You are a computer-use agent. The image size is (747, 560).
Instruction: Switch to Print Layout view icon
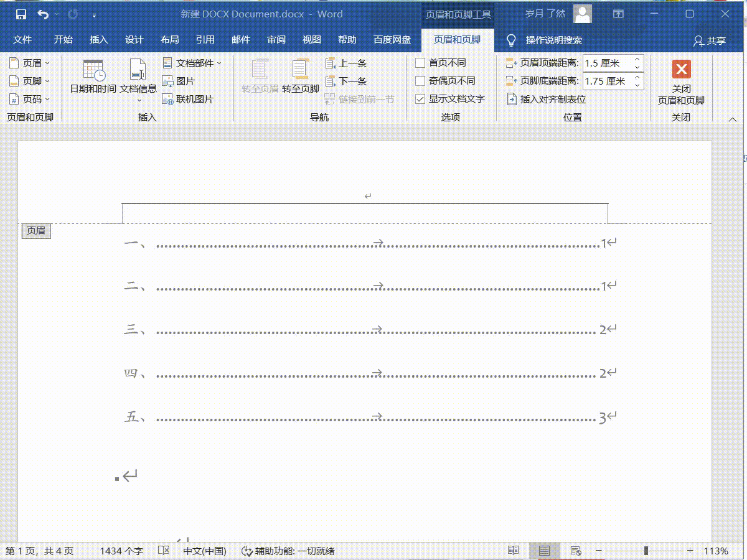(x=545, y=551)
